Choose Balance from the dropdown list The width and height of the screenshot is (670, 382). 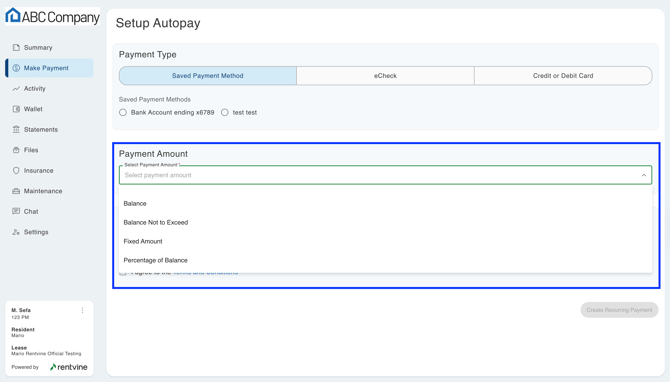coord(385,203)
